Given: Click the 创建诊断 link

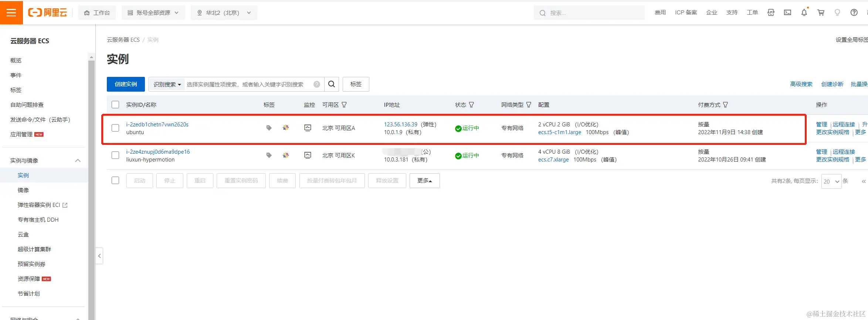Looking at the screenshot, I should pos(832,84).
